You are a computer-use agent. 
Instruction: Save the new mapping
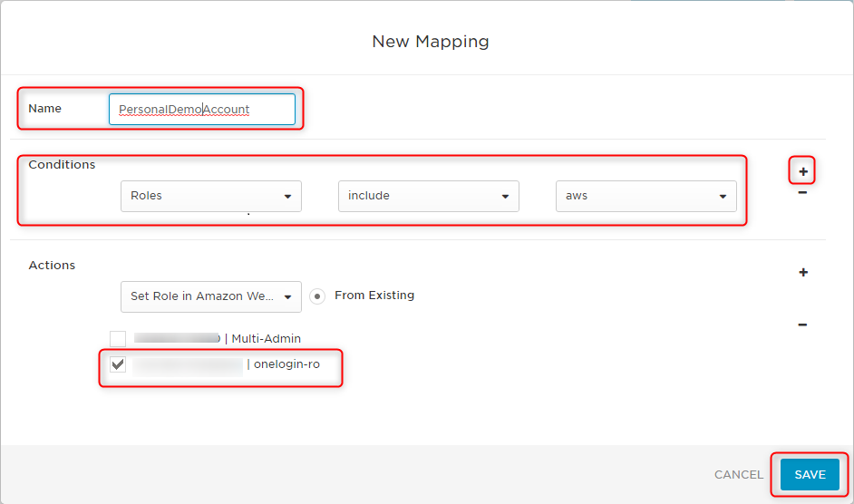point(810,475)
